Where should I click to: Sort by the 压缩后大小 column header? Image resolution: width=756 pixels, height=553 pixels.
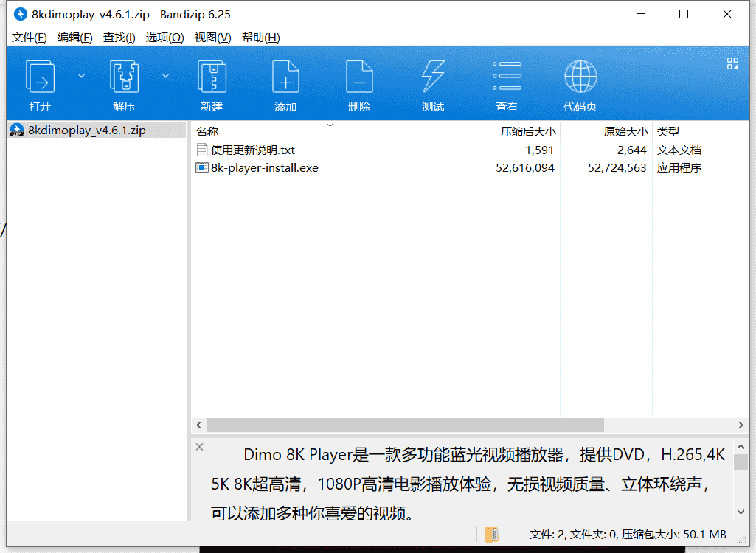528,132
